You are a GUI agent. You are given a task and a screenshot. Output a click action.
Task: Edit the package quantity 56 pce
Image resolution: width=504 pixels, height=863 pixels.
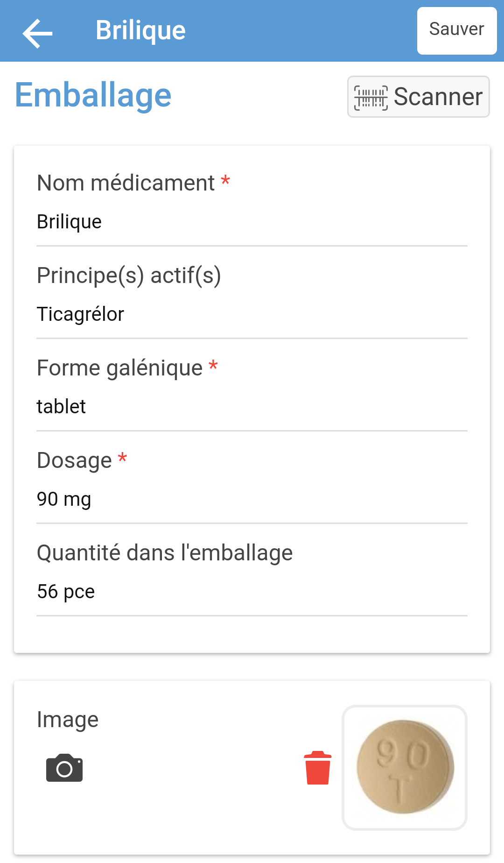click(x=252, y=592)
